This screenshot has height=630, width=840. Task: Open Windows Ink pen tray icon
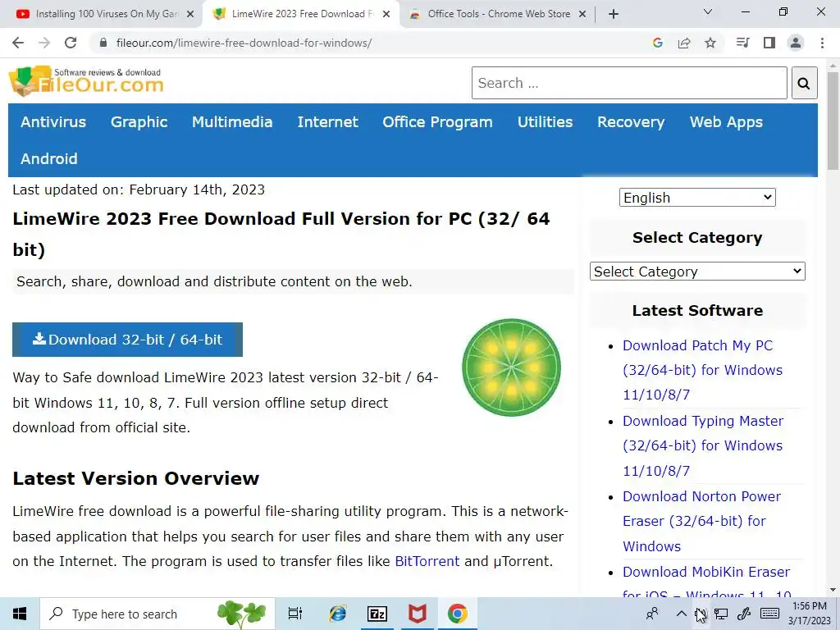[x=744, y=614]
